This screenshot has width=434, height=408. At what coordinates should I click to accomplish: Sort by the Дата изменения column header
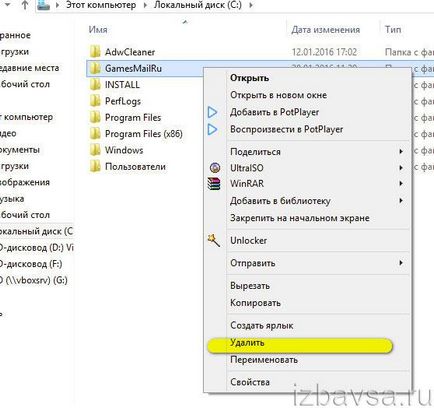326,30
